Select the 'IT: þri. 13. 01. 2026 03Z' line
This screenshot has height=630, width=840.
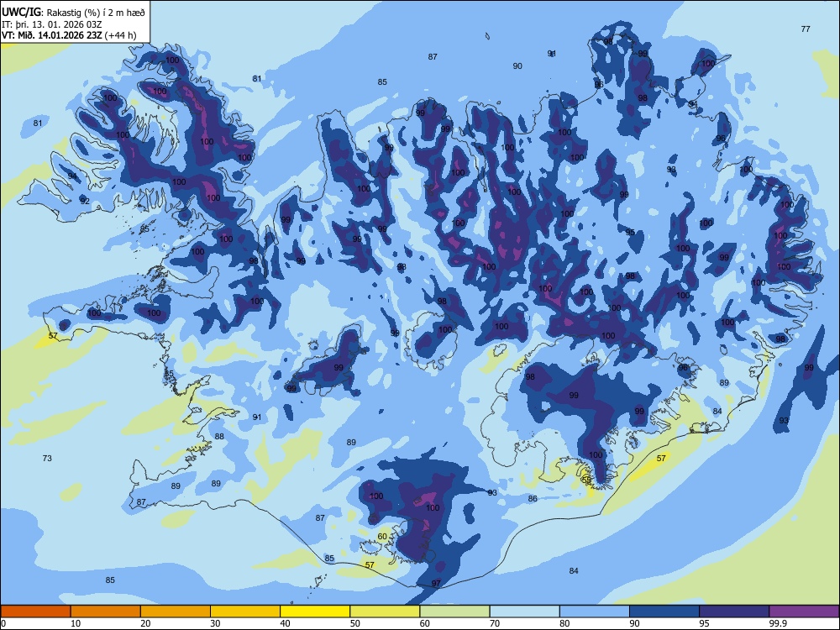tap(52, 24)
